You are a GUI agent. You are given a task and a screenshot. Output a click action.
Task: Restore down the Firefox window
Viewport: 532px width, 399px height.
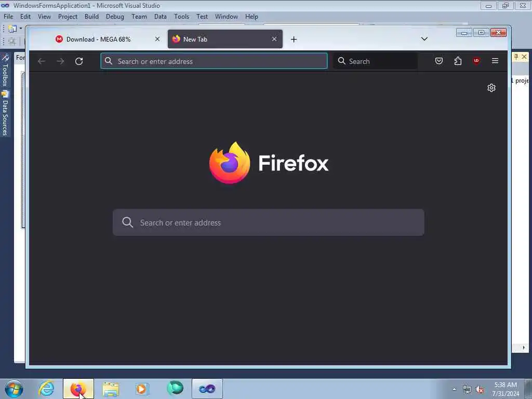[x=481, y=33]
